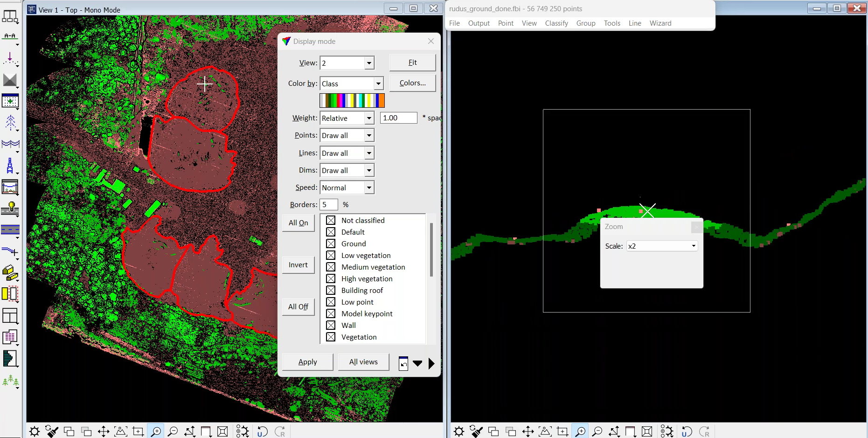The image size is (868, 438).
Task: Toggle the Building roof class checkbox
Action: (x=331, y=290)
